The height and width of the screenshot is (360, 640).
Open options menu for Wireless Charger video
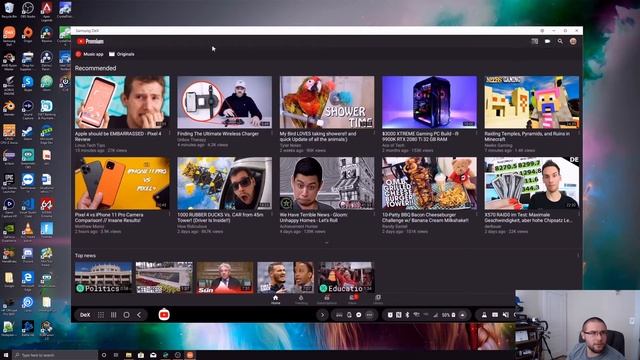coord(272,133)
